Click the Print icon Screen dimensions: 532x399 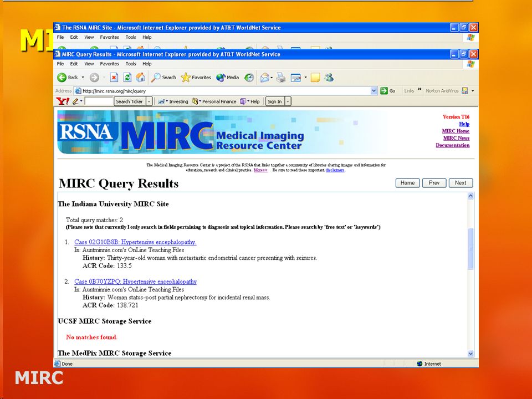pos(280,78)
